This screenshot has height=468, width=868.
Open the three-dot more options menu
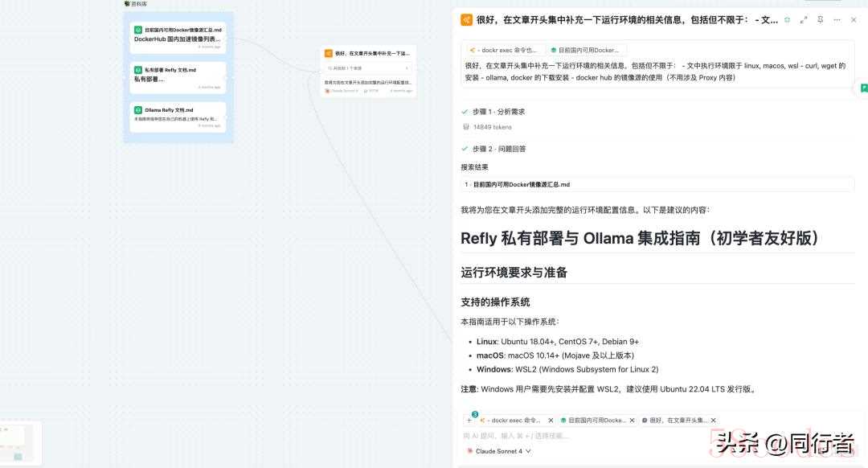point(837,19)
